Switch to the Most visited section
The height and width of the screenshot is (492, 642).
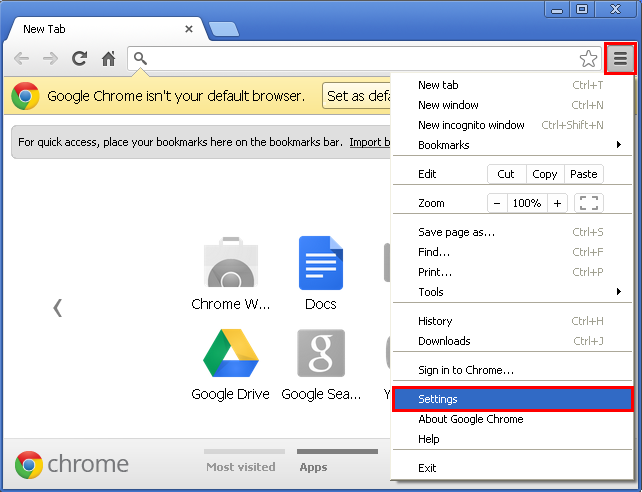[x=244, y=462]
